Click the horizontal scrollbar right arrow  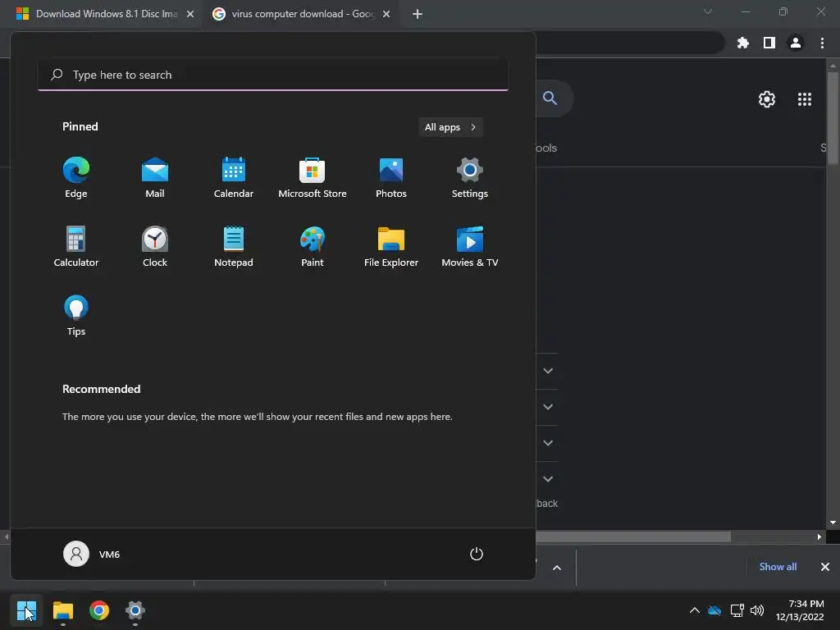[819, 536]
